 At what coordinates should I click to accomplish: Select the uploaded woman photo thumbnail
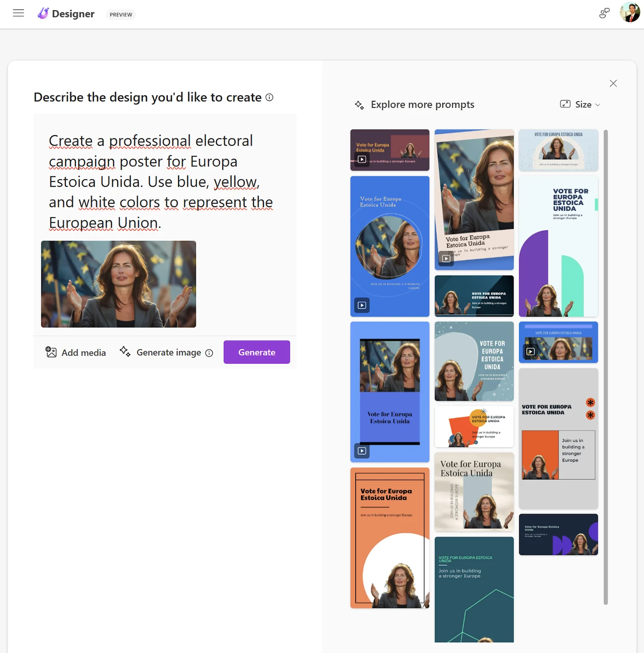point(119,284)
